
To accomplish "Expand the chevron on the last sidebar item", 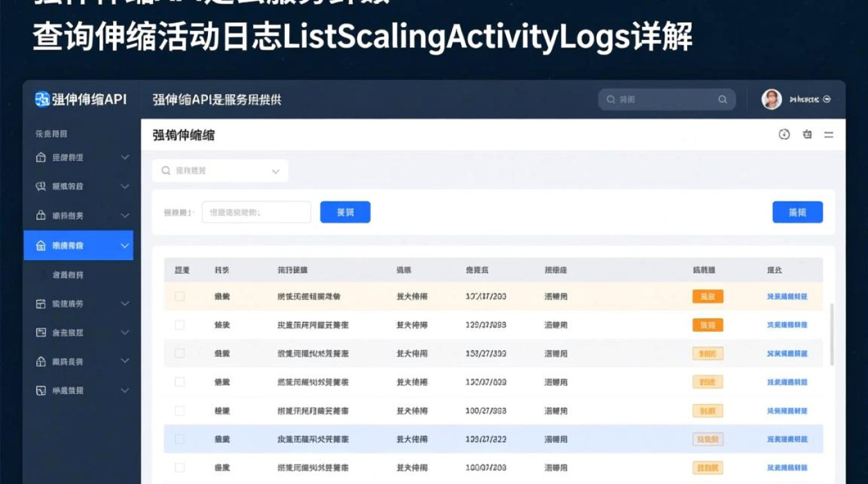I will [x=125, y=390].
